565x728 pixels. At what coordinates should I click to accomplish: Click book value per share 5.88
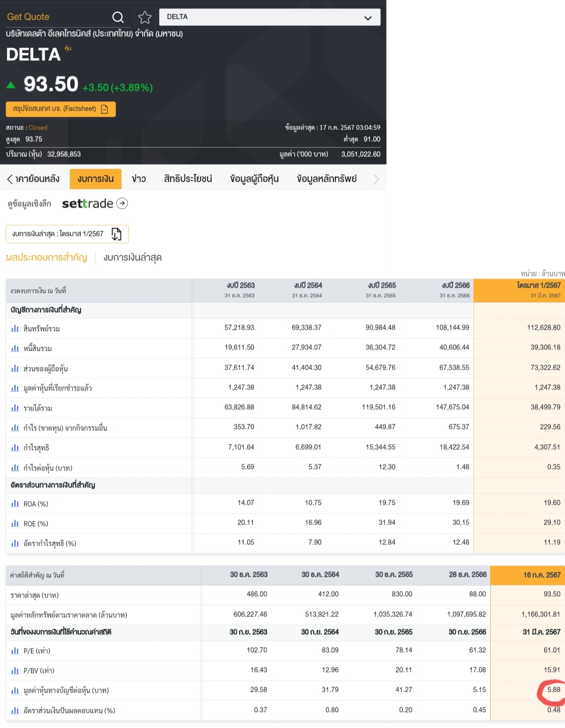point(554,690)
